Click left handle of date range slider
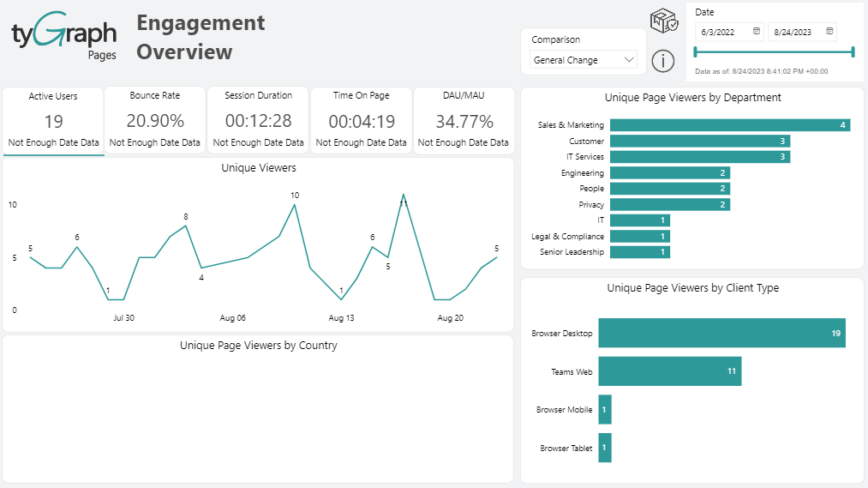 [x=697, y=53]
